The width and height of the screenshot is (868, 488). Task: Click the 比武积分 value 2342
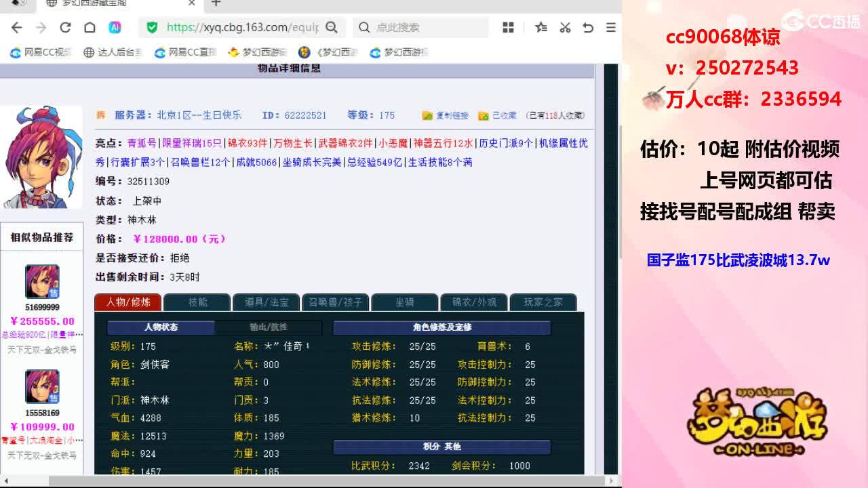pos(419,466)
